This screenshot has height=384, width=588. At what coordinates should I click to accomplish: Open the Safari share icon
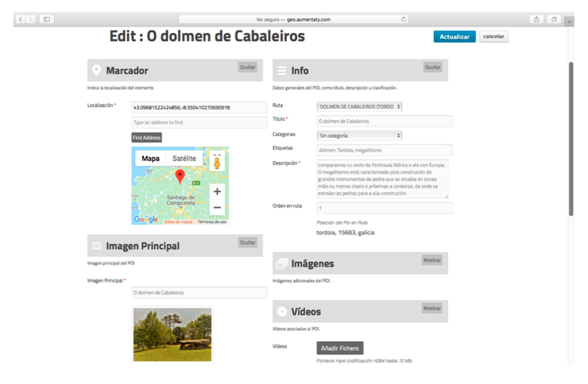click(536, 19)
